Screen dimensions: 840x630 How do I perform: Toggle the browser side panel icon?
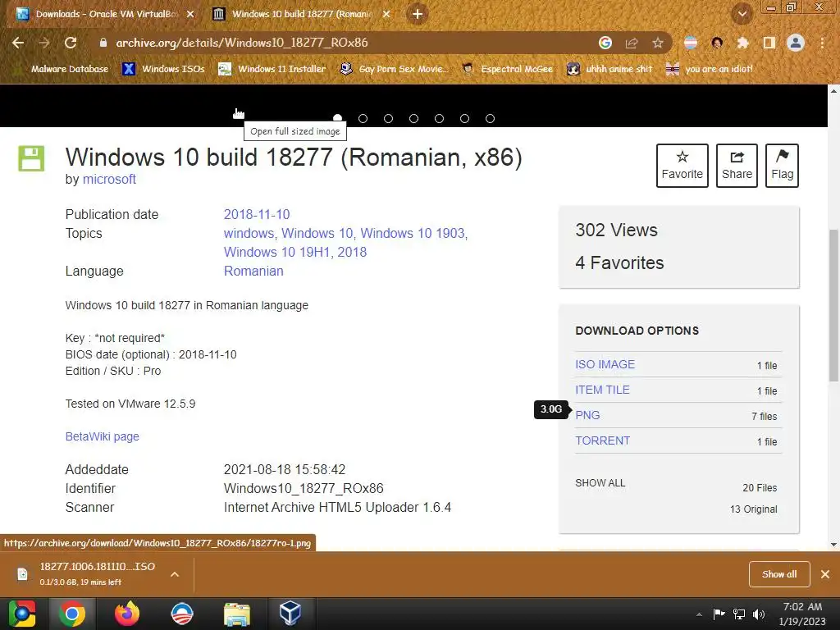point(769,43)
